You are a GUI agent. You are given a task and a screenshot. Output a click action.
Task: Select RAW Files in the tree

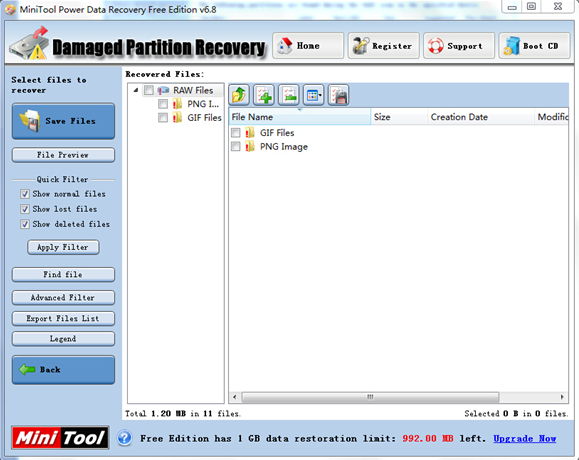point(193,90)
